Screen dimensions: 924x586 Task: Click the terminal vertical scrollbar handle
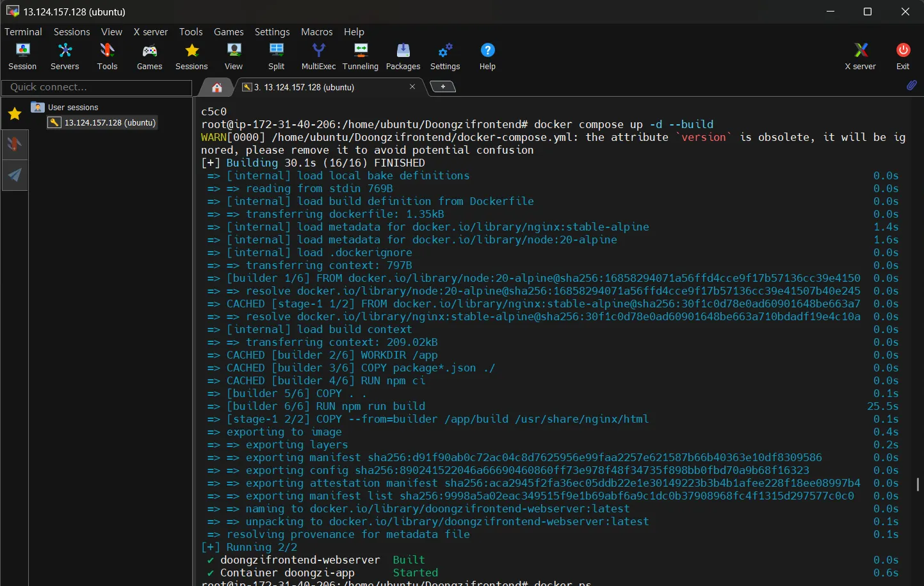(918, 484)
